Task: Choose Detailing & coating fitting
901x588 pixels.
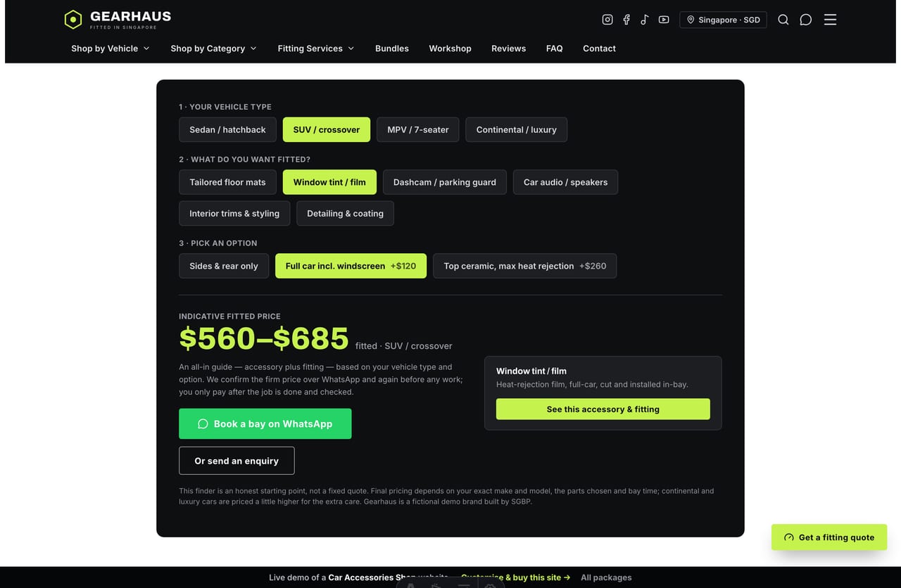Action: [x=345, y=213]
